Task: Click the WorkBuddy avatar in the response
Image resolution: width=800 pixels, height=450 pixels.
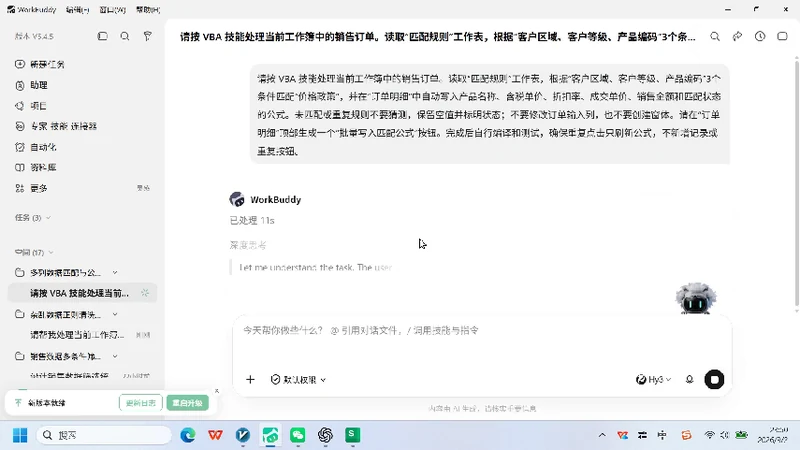Action: point(237,199)
